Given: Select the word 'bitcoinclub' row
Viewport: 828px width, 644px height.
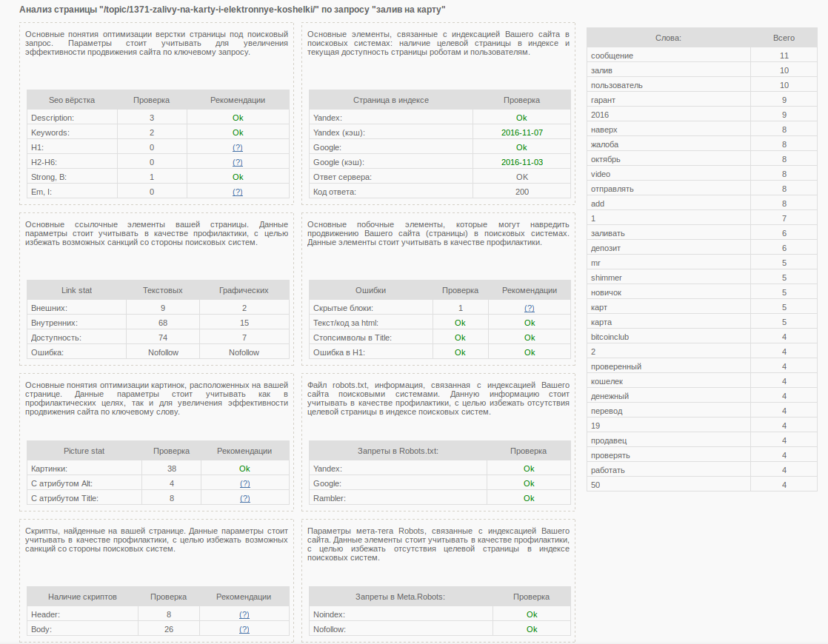Looking at the screenshot, I should coord(702,336).
